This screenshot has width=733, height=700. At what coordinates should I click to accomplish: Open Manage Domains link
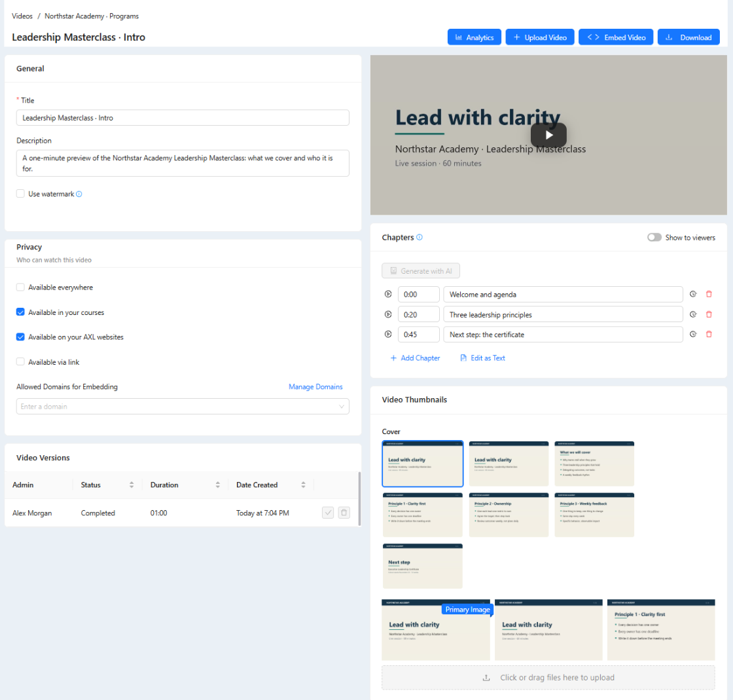point(315,387)
